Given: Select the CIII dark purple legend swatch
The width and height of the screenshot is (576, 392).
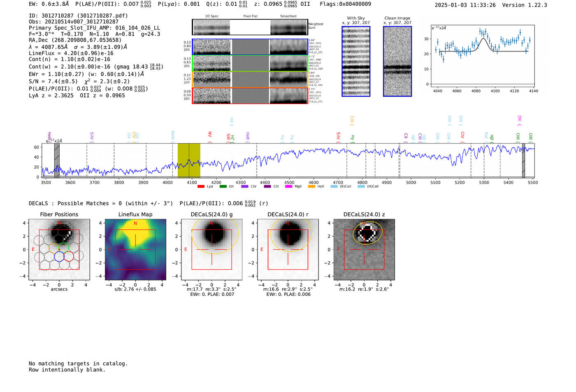Looking at the screenshot, I should (267, 186).
